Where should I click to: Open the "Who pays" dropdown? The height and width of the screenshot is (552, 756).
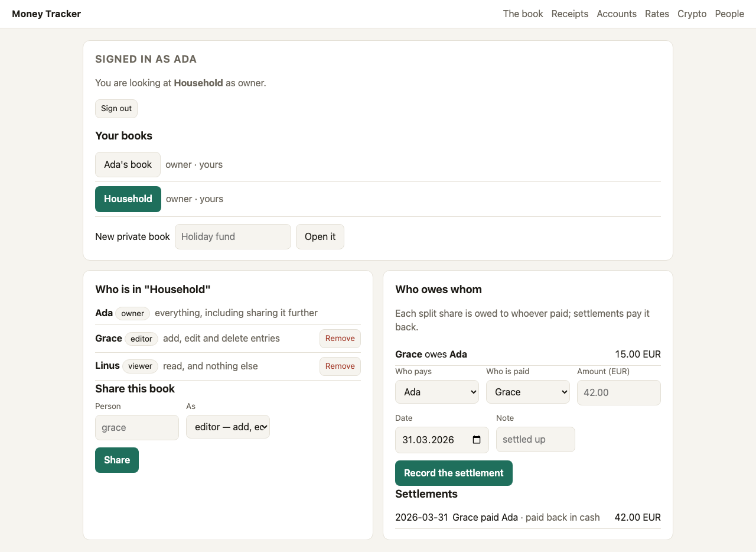coord(437,392)
